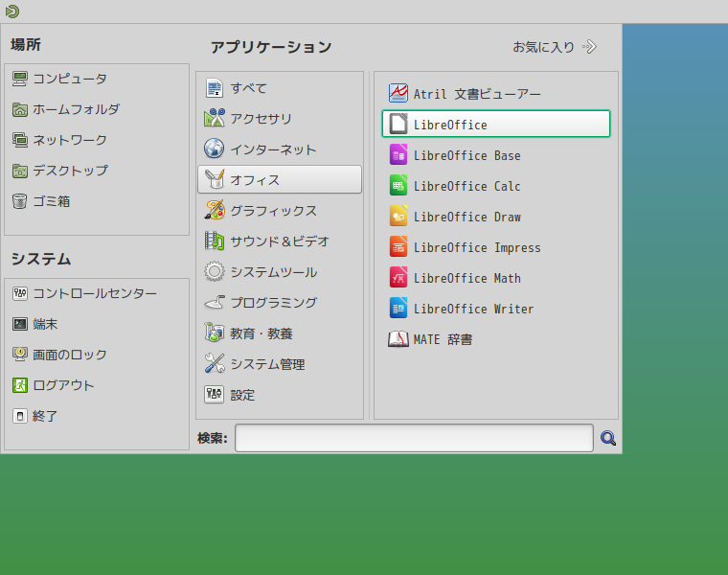The width and height of the screenshot is (728, 575).
Task: Select プログラミング category
Action: click(280, 303)
